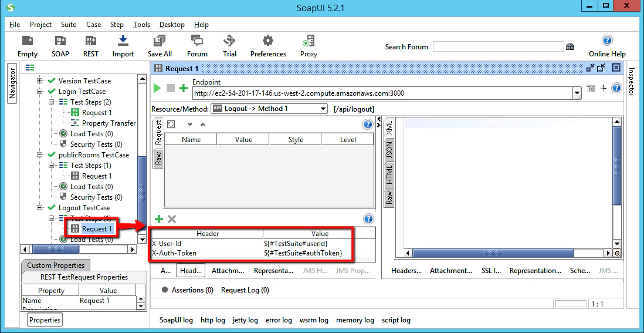This screenshot has width=644, height=333.
Task: Open the Forum toolbar icon
Action: [x=197, y=46]
